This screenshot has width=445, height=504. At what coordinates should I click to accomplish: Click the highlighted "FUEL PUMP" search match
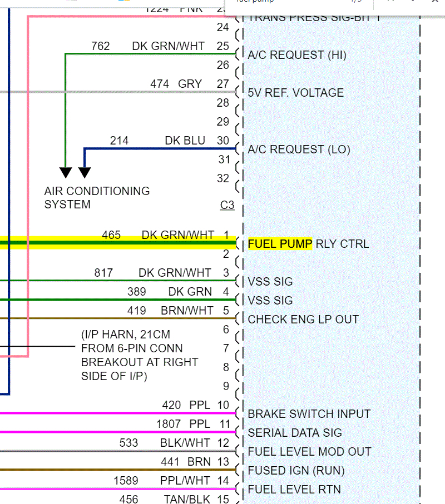click(280, 244)
